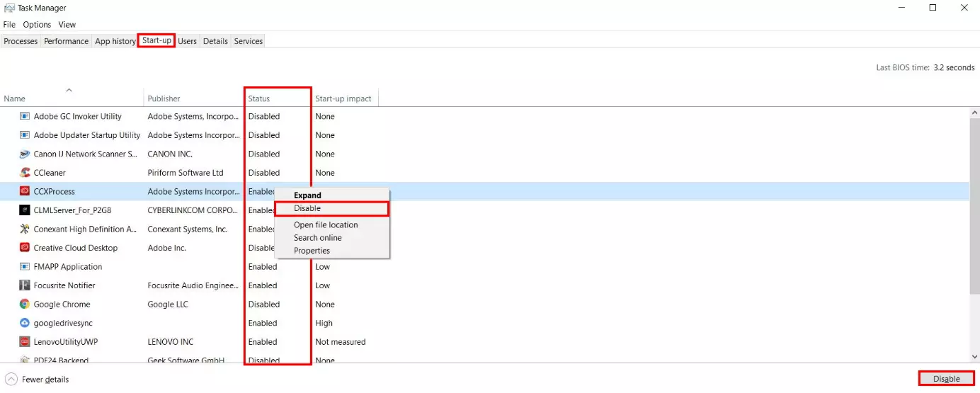Switch to the Services tab

point(248,41)
